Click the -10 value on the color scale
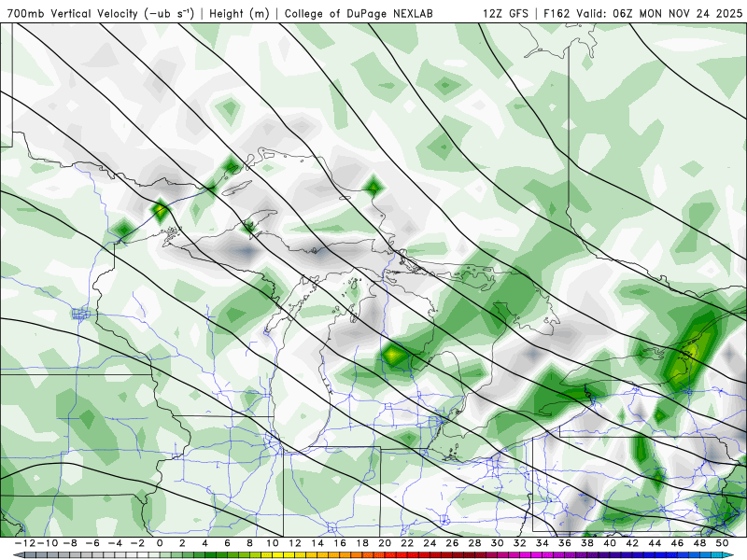The image size is (747, 560). point(48,543)
